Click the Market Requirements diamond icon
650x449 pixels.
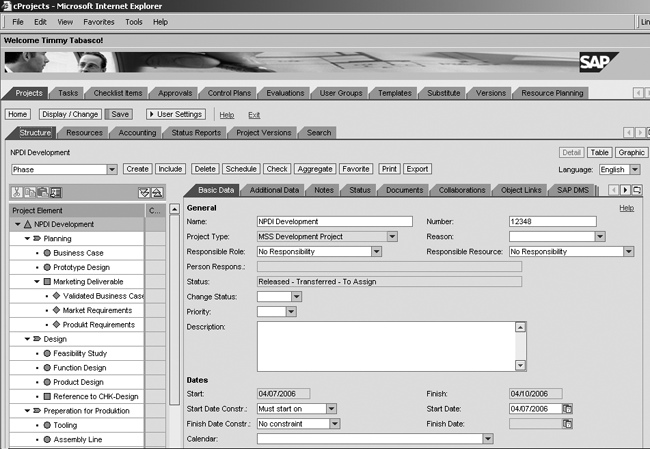tap(57, 310)
